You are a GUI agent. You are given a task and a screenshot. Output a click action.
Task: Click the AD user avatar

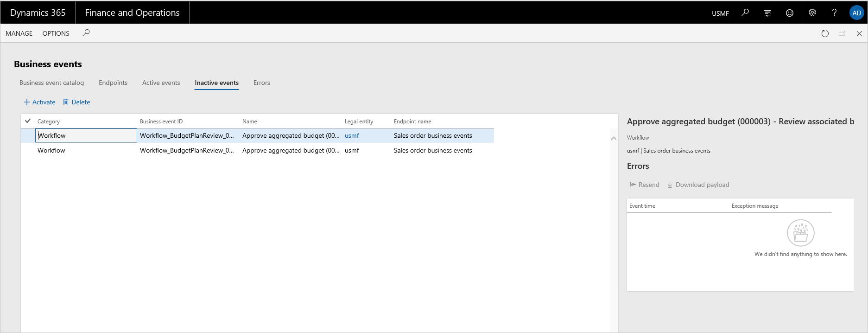(856, 13)
